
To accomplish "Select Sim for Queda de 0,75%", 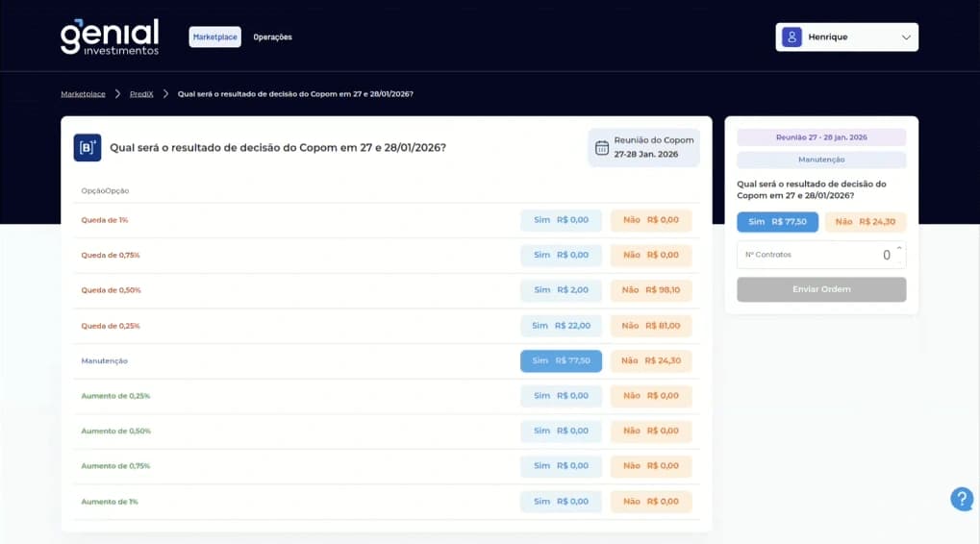I will point(562,255).
